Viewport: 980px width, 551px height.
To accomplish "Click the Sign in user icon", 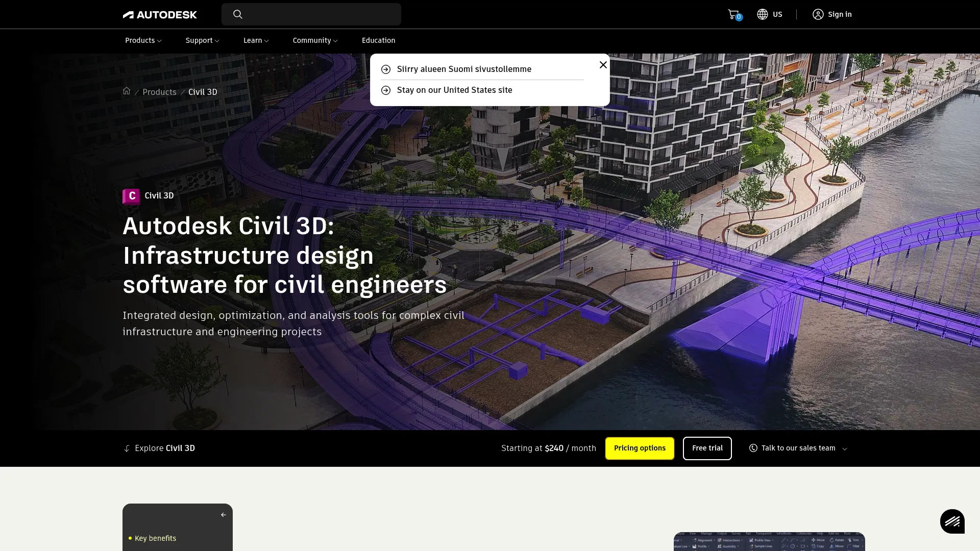I will click(x=818, y=14).
